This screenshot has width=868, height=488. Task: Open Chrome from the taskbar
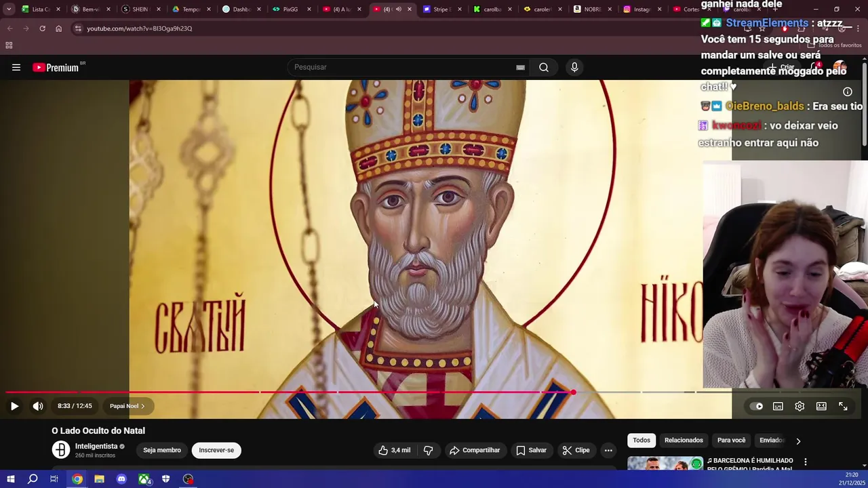pos(77,479)
